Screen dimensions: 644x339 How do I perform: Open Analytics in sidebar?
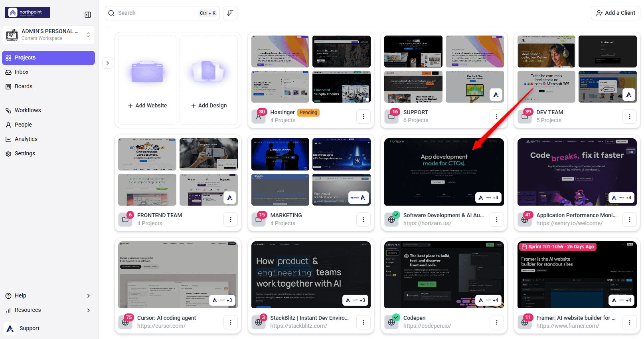[x=48, y=139]
